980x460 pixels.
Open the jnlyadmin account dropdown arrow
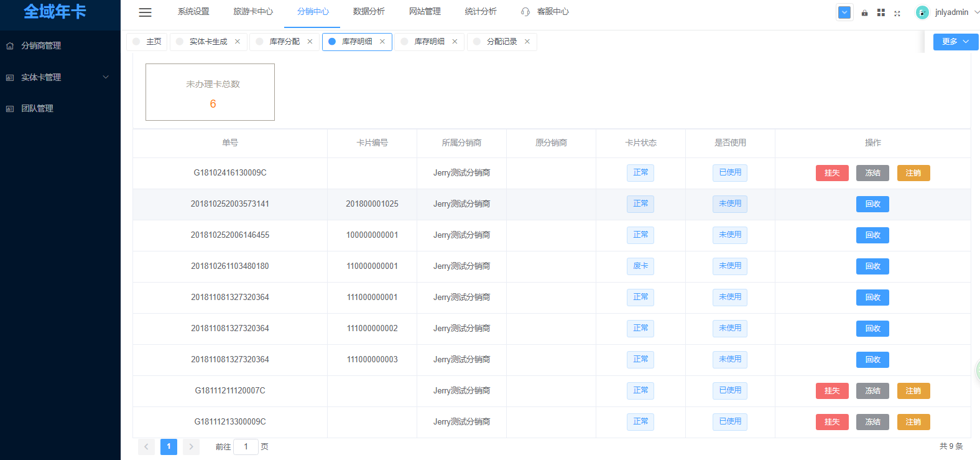click(976, 12)
